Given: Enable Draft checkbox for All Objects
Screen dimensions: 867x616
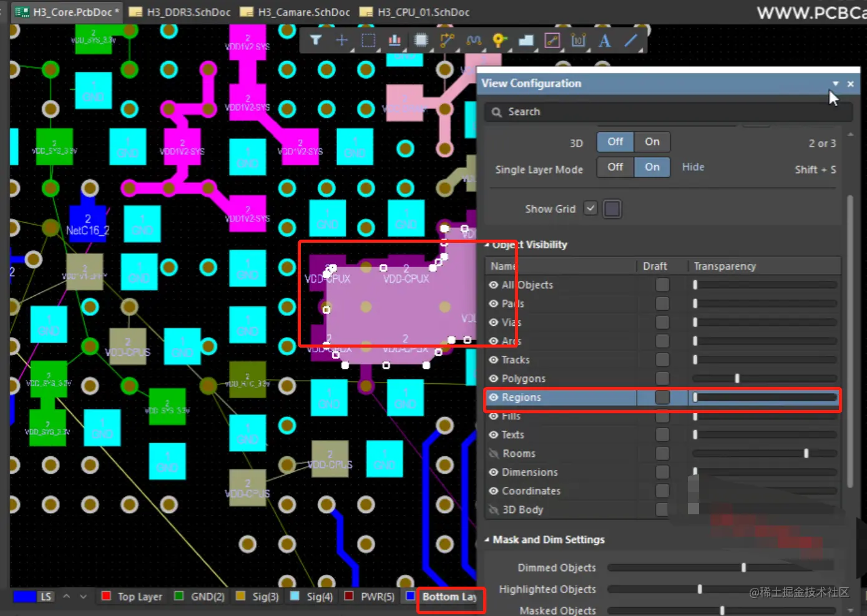Looking at the screenshot, I should 662,285.
